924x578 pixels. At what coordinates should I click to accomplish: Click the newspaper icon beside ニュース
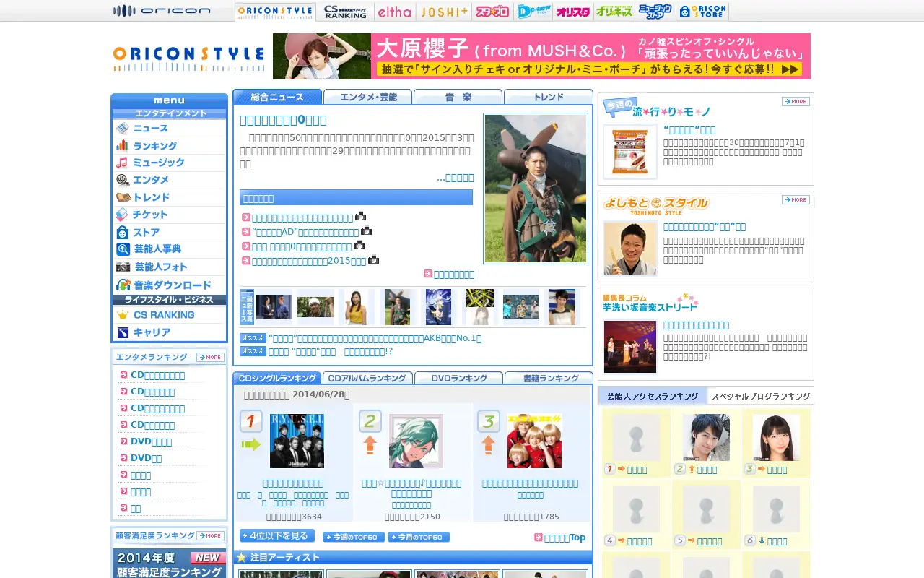[x=123, y=129]
